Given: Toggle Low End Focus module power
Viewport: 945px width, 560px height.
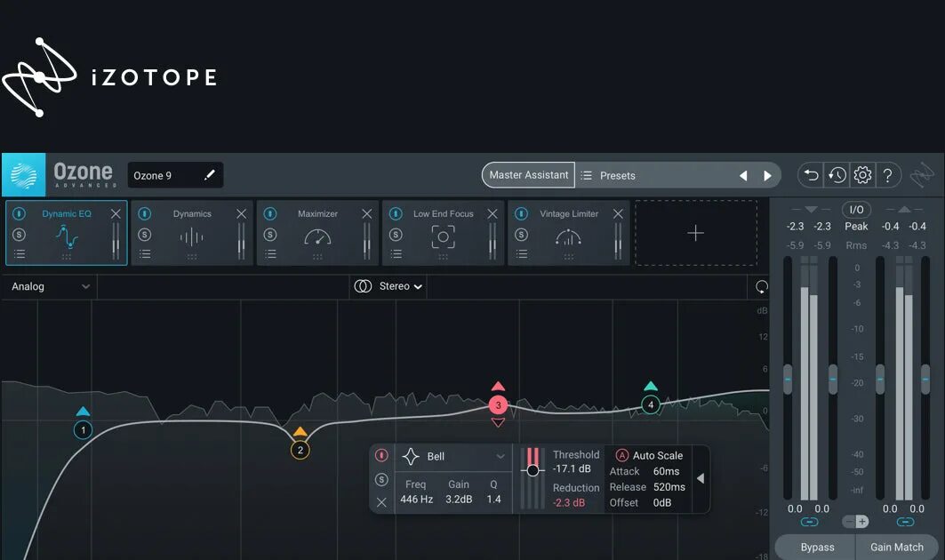Looking at the screenshot, I should tap(396, 213).
